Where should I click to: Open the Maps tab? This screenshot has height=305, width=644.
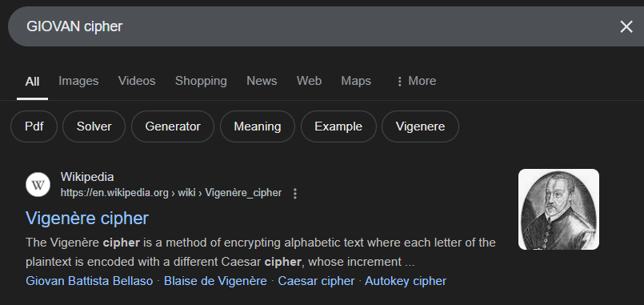click(356, 81)
